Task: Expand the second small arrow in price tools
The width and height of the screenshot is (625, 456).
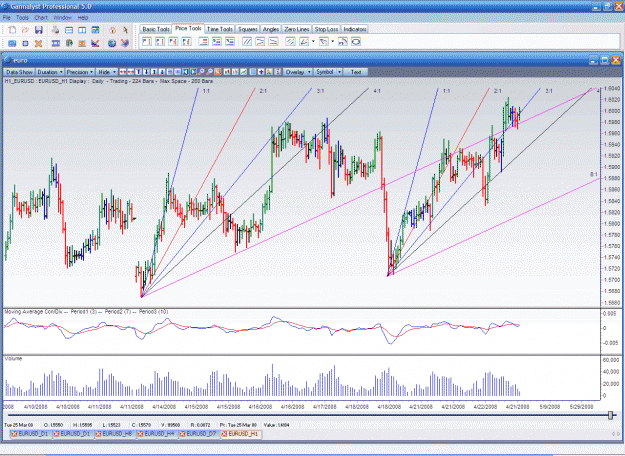Action: pos(332,41)
